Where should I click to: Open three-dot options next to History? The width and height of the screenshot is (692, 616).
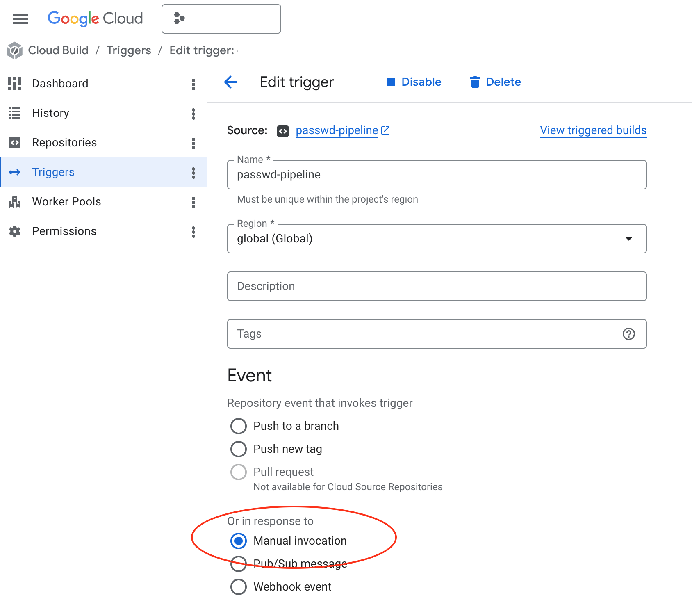[193, 114]
